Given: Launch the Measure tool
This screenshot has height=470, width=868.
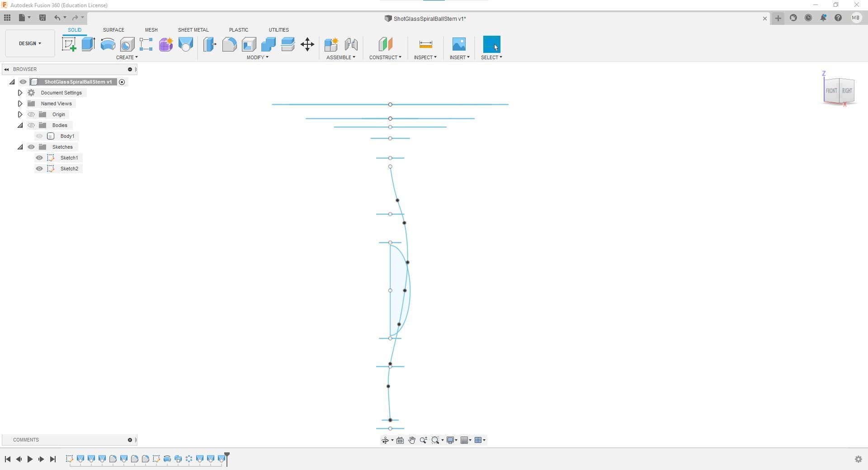Looking at the screenshot, I should tap(425, 44).
